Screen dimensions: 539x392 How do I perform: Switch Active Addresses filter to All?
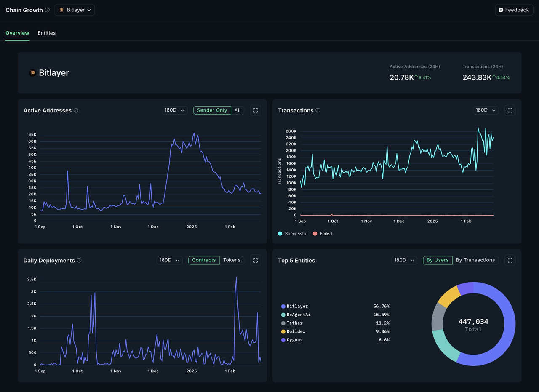[237, 110]
